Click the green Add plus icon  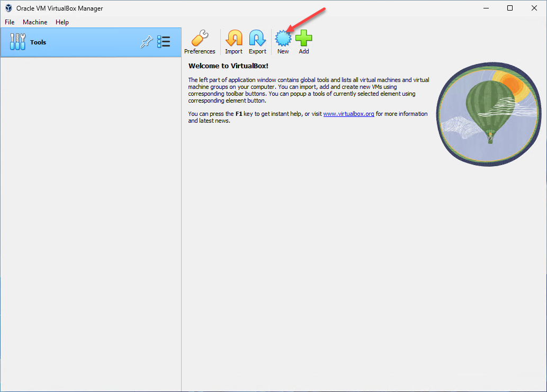tap(304, 38)
